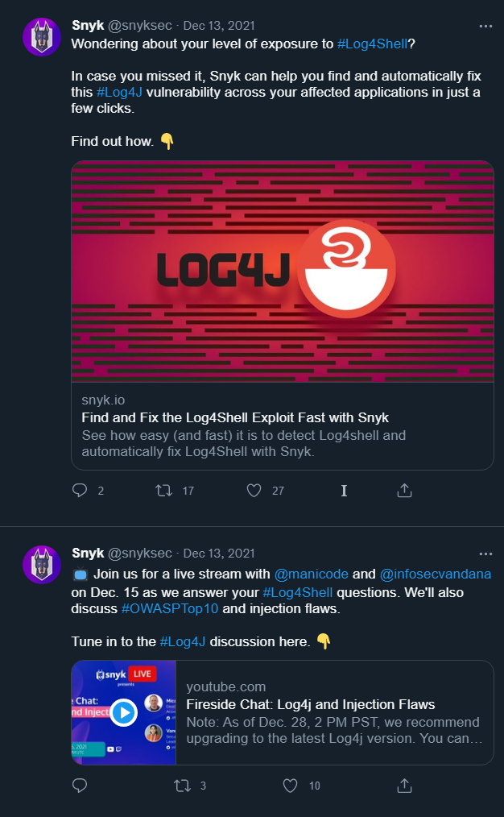
Task: Share the first Snyk tweet
Action: [404, 490]
